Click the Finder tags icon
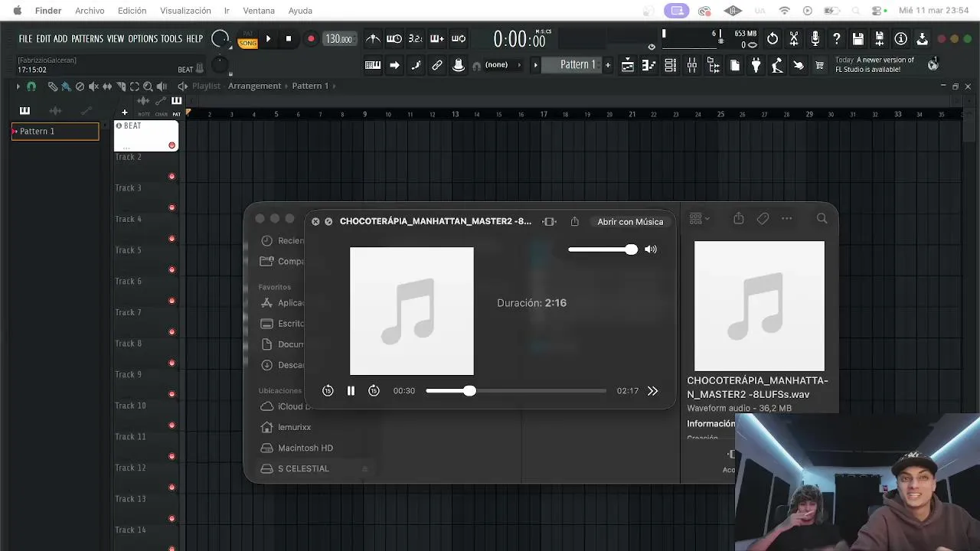 pyautogui.click(x=763, y=219)
